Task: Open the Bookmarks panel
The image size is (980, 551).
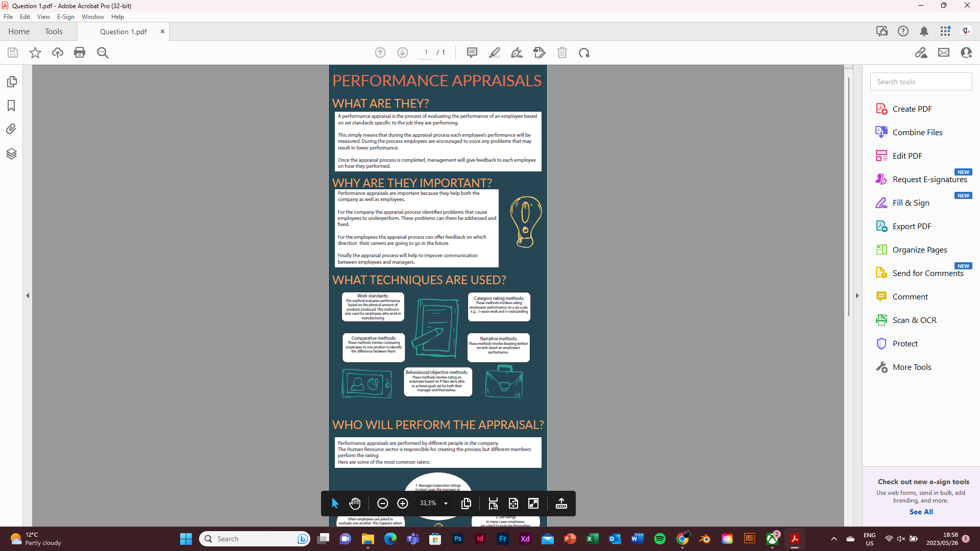Action: tap(12, 106)
